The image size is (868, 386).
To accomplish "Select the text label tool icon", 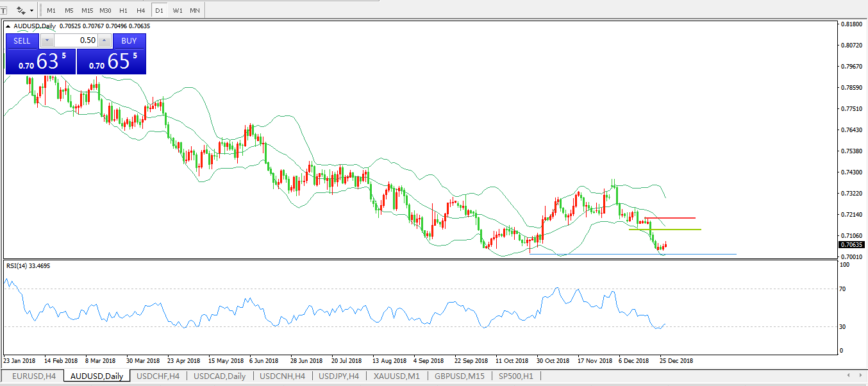I will [x=4, y=10].
